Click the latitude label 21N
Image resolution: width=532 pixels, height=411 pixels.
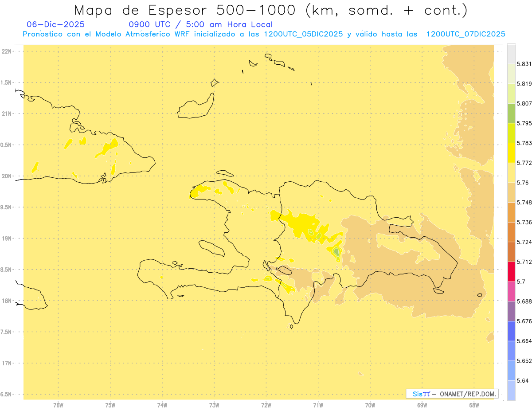7,114
